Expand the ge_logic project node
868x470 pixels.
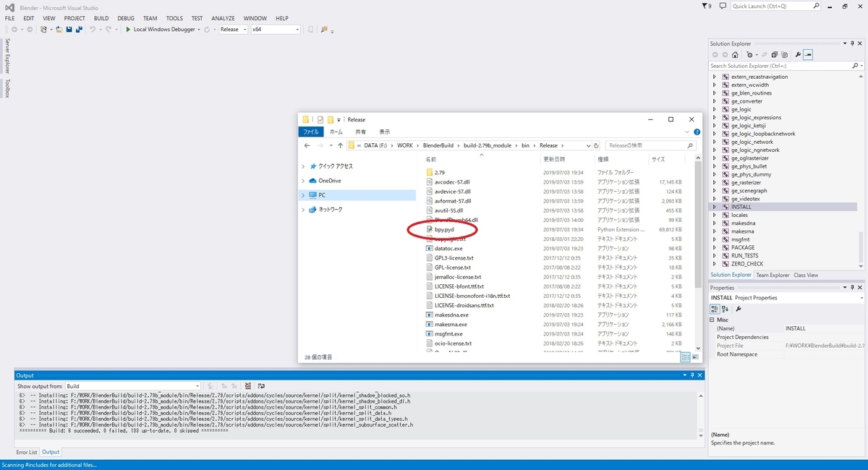click(714, 109)
